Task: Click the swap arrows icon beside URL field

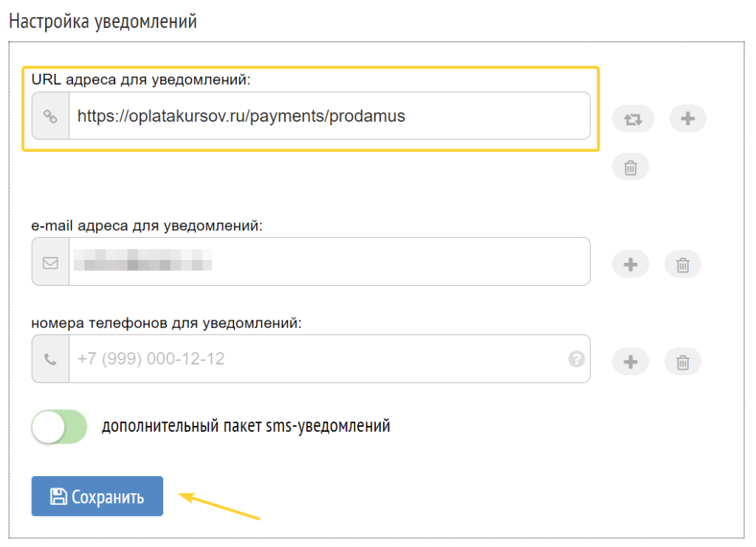Action: pyautogui.click(x=633, y=119)
